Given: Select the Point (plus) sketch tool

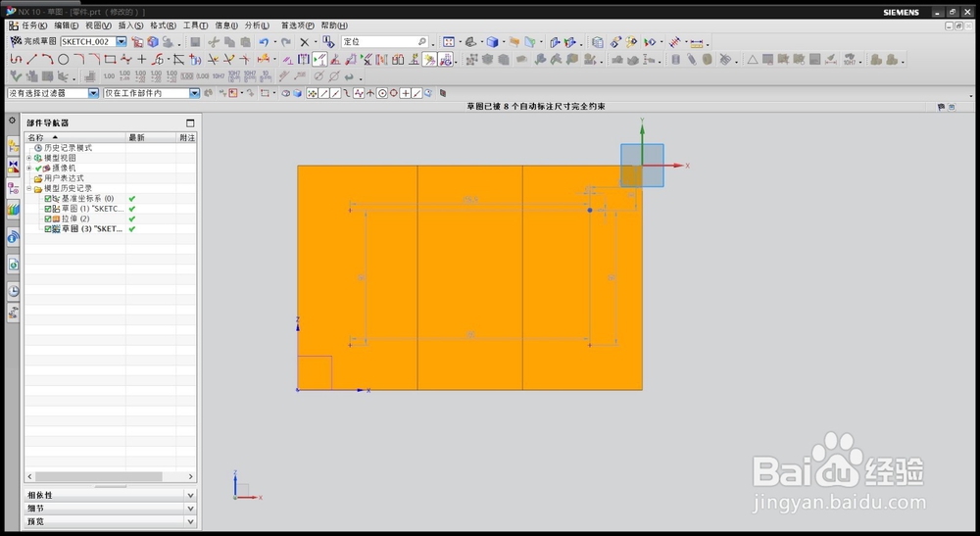Looking at the screenshot, I should (x=142, y=60).
